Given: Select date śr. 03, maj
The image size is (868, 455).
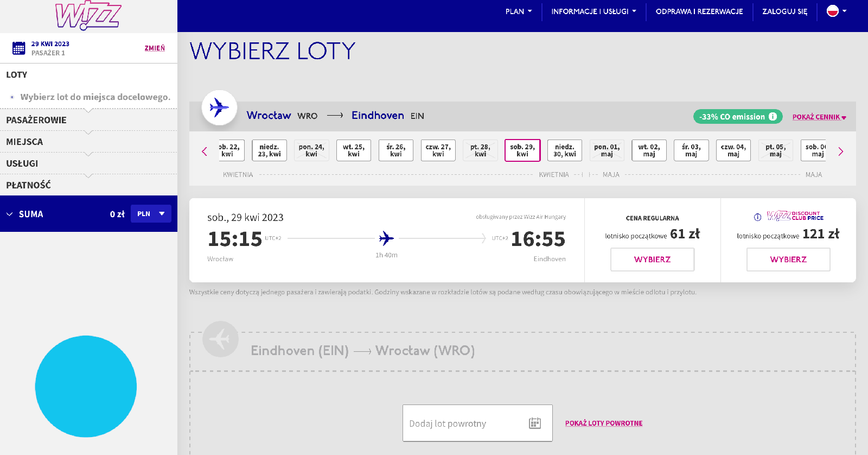Looking at the screenshot, I should [x=691, y=150].
